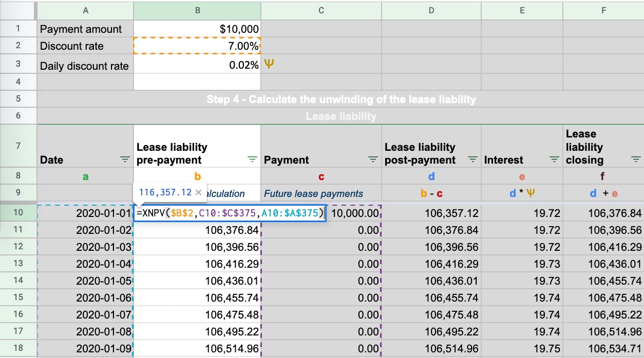Select closing value 106,376.84 in row 10
This screenshot has height=358, width=644.
(x=603, y=213)
